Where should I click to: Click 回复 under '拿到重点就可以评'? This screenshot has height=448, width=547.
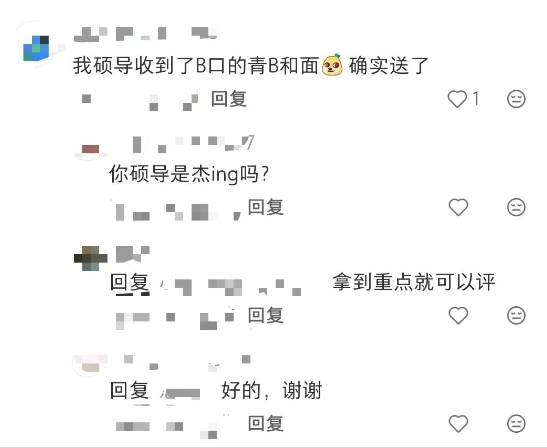click(265, 315)
